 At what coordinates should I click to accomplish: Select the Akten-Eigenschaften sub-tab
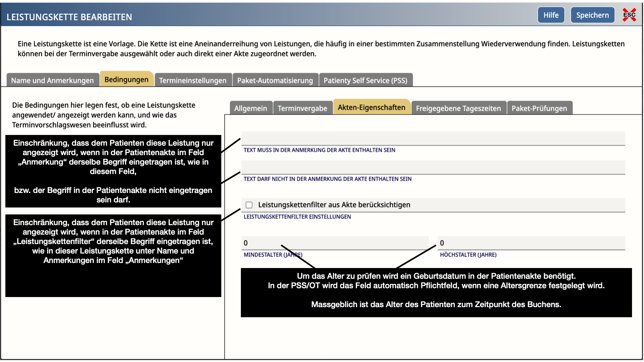[x=372, y=107]
